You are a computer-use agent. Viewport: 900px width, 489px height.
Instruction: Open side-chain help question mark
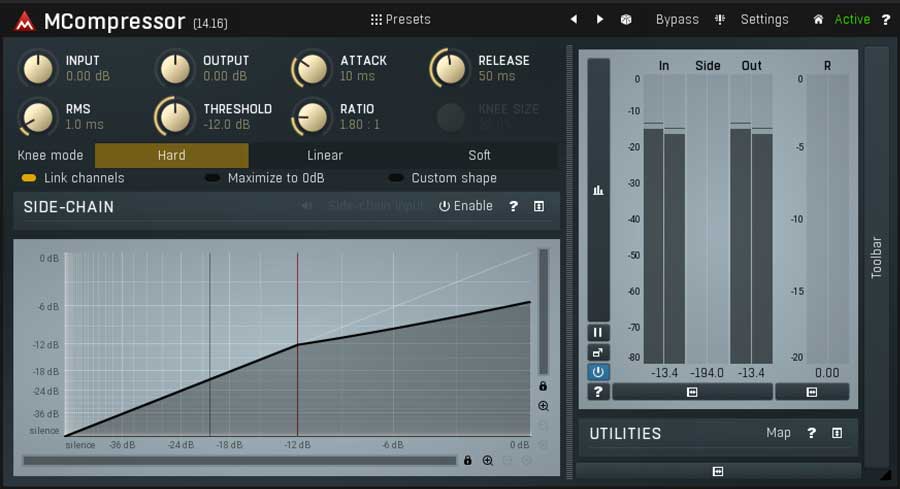[x=513, y=206]
